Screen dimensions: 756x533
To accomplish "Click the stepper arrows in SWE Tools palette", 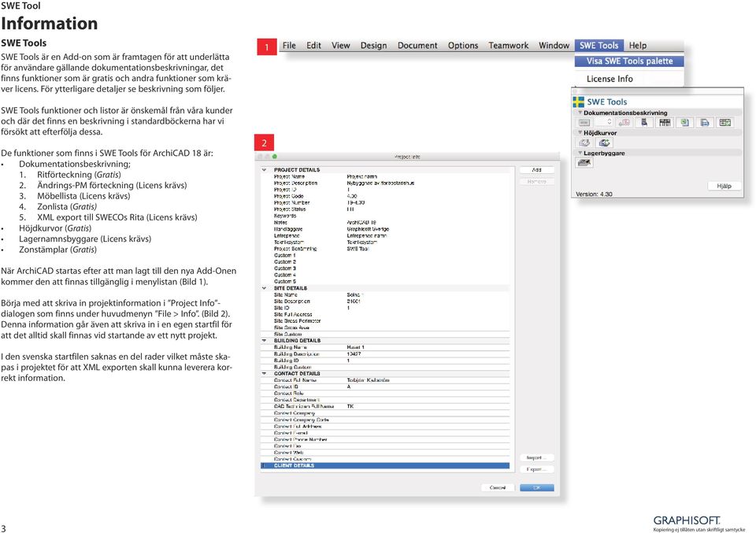I will (610, 122).
